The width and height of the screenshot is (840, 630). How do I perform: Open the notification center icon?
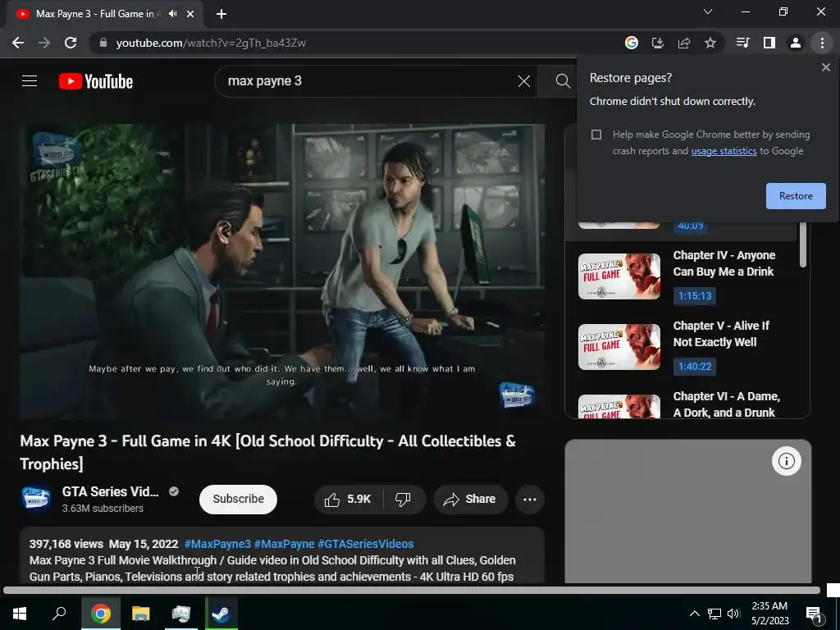click(814, 614)
